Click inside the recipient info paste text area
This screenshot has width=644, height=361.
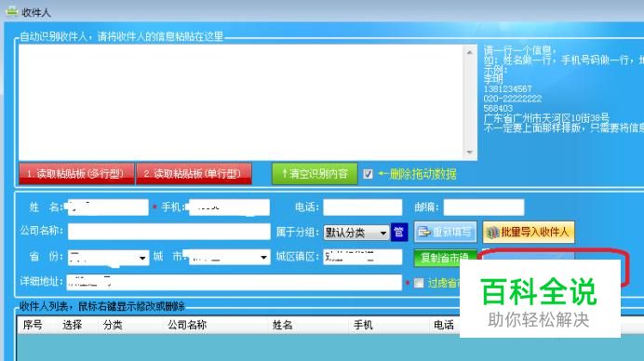click(242, 101)
